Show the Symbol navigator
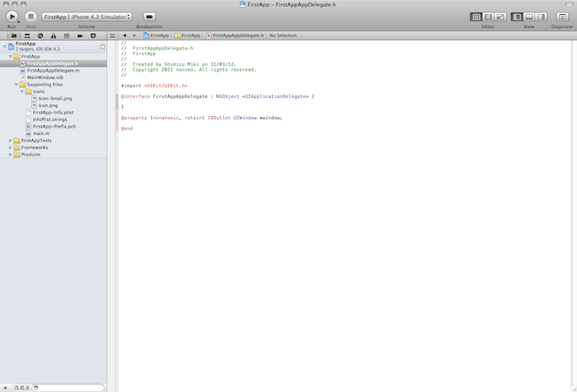Viewport: 577px width, 392px height. (x=27, y=35)
